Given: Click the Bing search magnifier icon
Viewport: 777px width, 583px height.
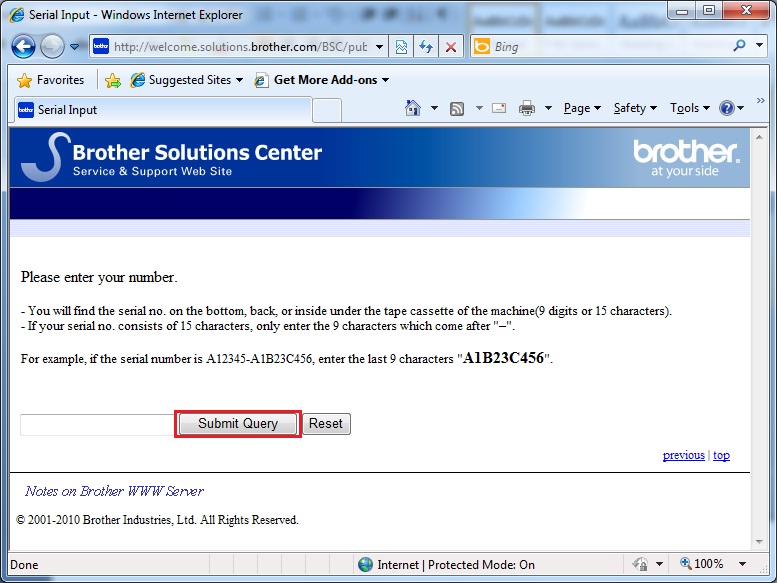Looking at the screenshot, I should (x=740, y=46).
